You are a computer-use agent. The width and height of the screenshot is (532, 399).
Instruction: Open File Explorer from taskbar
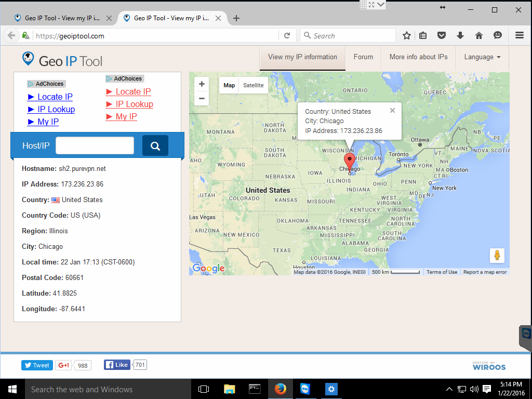pos(229,389)
